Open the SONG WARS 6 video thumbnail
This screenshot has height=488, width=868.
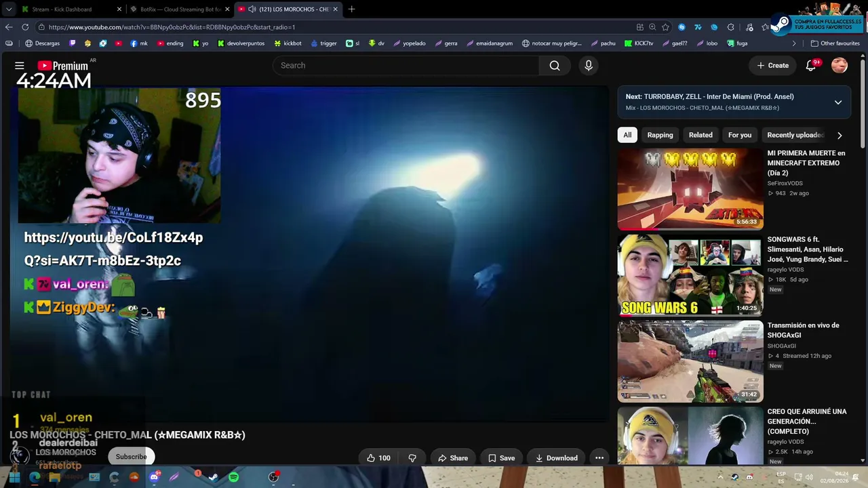[x=690, y=275]
